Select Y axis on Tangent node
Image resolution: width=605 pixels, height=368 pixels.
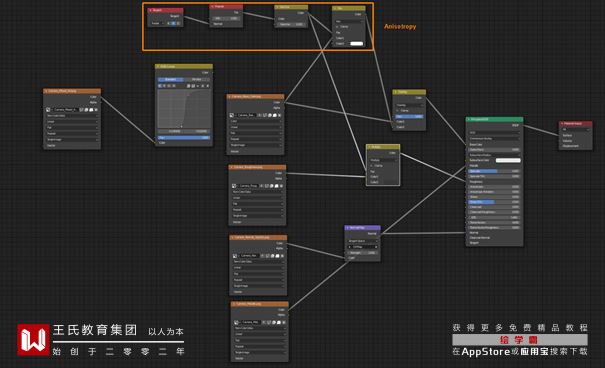(174, 23)
